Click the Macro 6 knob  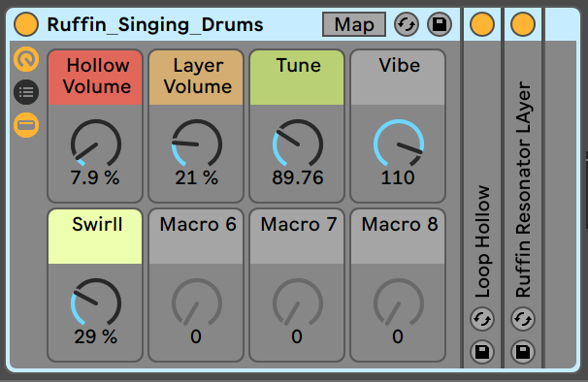(197, 302)
